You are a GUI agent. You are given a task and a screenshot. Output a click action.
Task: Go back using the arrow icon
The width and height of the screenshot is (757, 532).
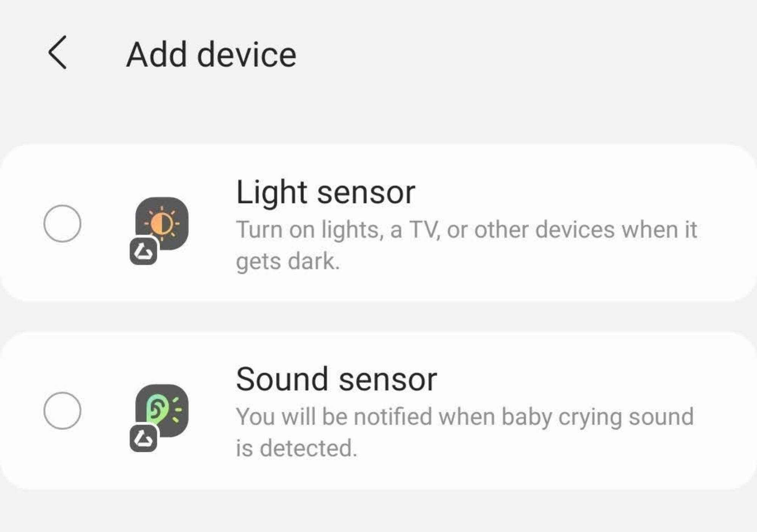(58, 53)
